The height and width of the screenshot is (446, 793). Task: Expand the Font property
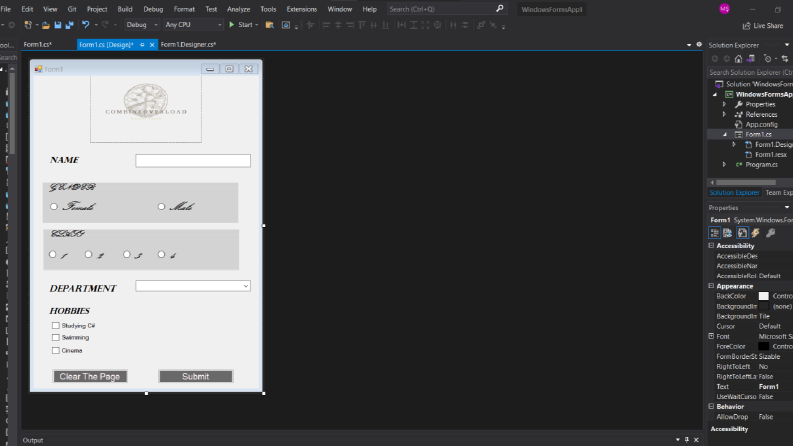(711, 336)
